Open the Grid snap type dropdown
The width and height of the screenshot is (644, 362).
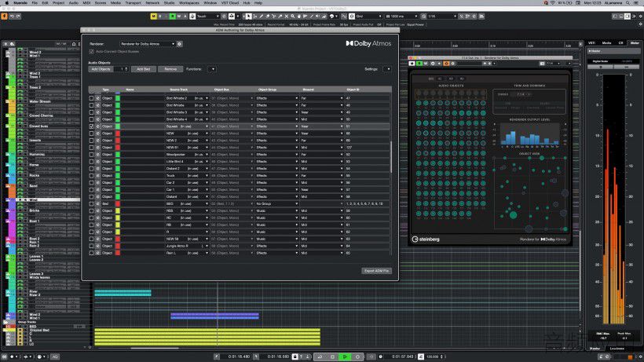point(367,16)
